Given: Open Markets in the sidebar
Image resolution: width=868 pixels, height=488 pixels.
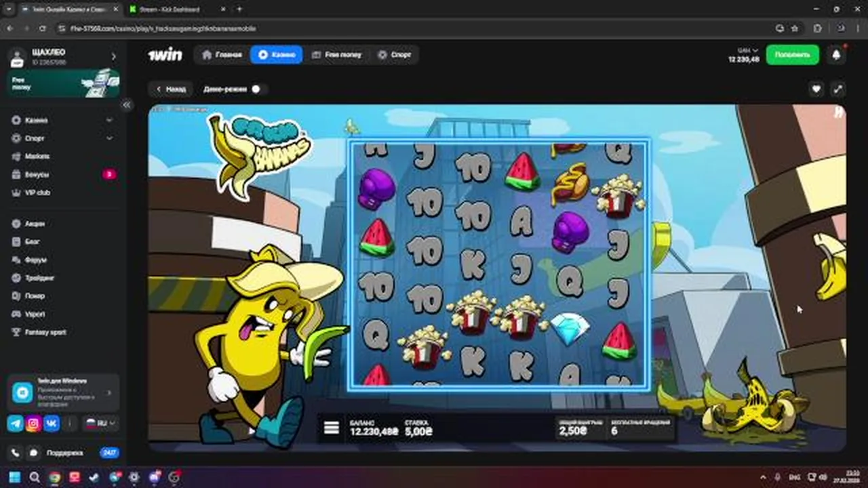Looking at the screenshot, I should pyautogui.click(x=37, y=157).
